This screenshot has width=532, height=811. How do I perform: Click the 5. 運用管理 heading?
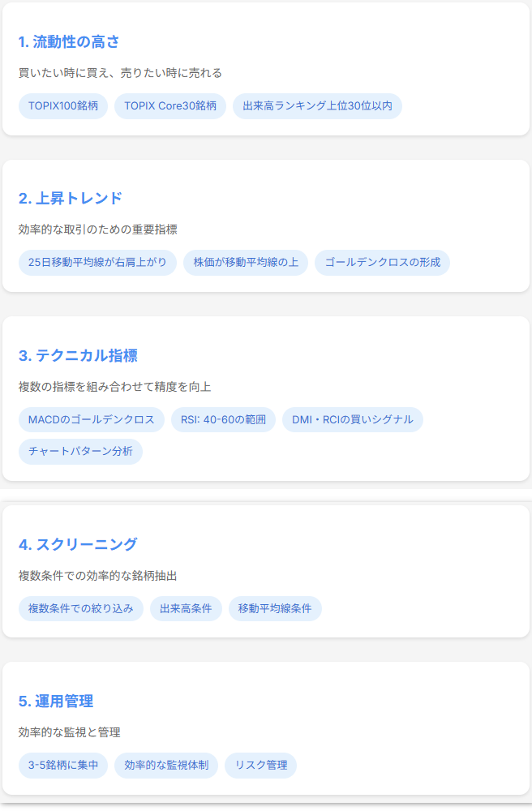pos(56,702)
